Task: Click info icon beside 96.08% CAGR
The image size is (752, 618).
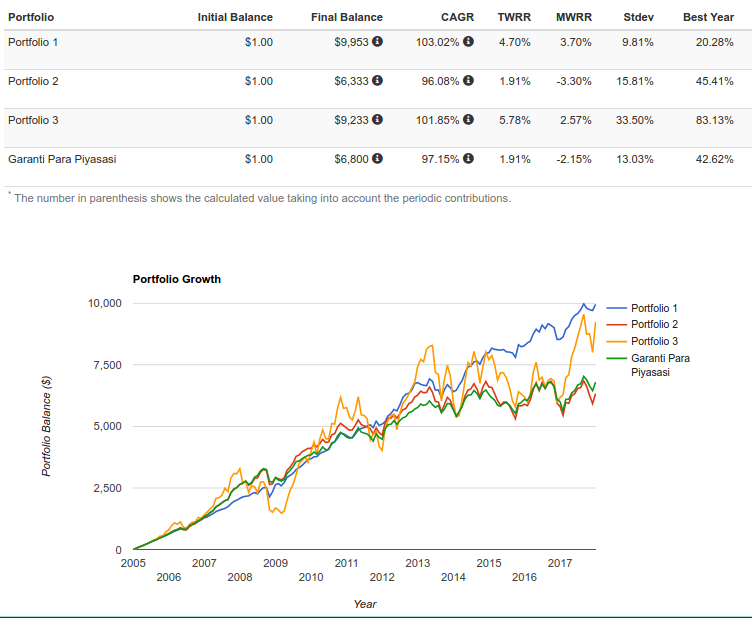Action: click(x=469, y=80)
